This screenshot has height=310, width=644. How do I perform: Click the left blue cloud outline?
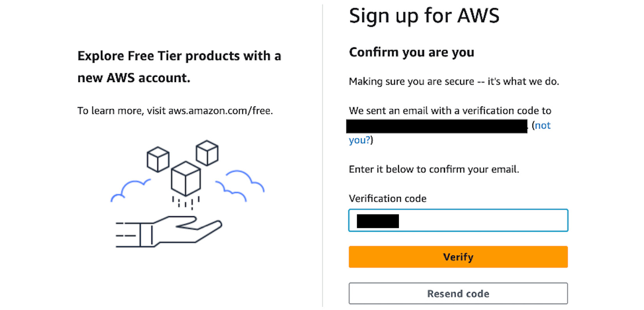[130, 190]
